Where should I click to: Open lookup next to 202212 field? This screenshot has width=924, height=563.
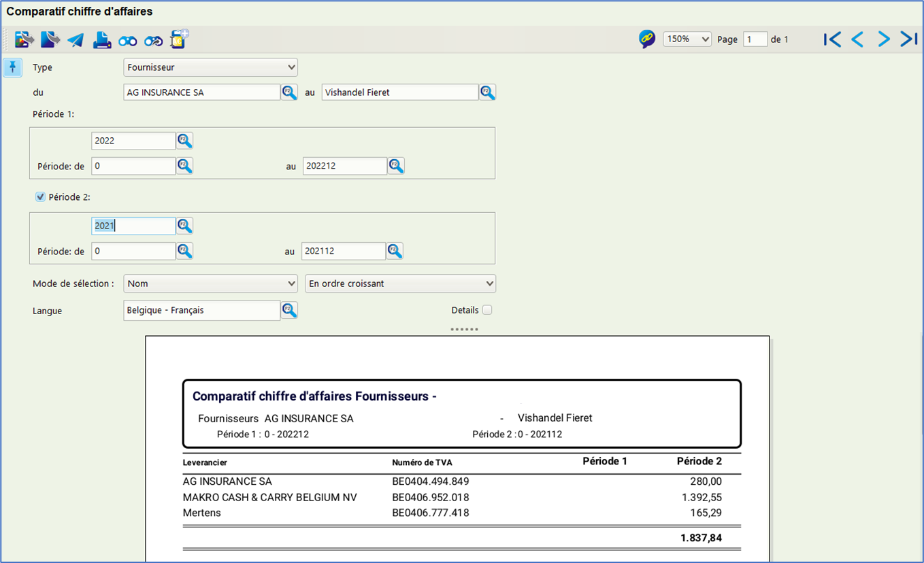click(x=396, y=166)
